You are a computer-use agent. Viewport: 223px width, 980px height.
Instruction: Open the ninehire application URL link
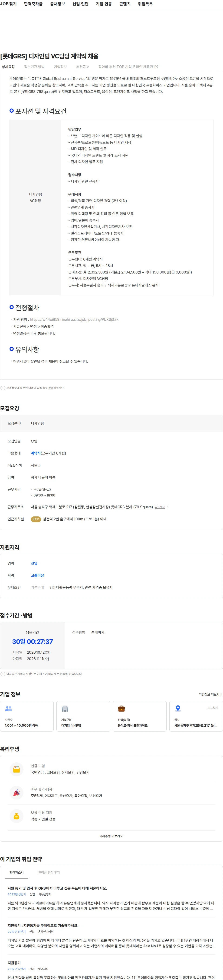[x=74, y=319]
